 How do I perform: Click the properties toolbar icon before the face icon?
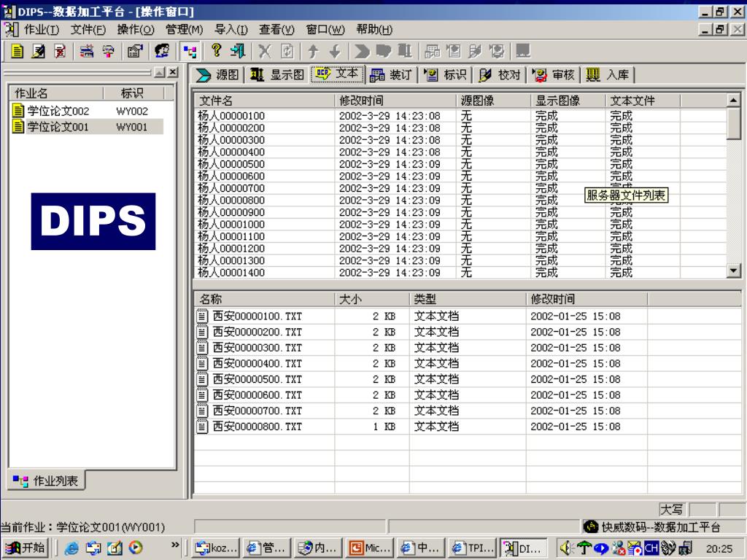(x=135, y=51)
